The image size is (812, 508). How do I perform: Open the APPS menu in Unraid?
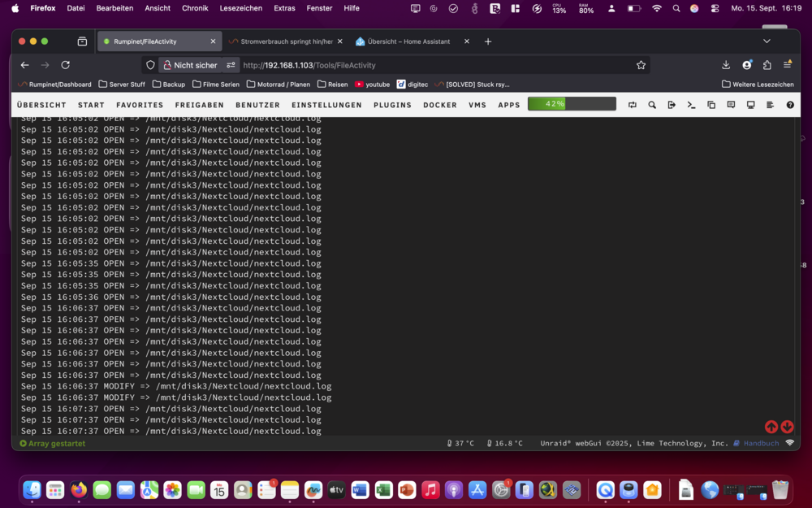509,105
